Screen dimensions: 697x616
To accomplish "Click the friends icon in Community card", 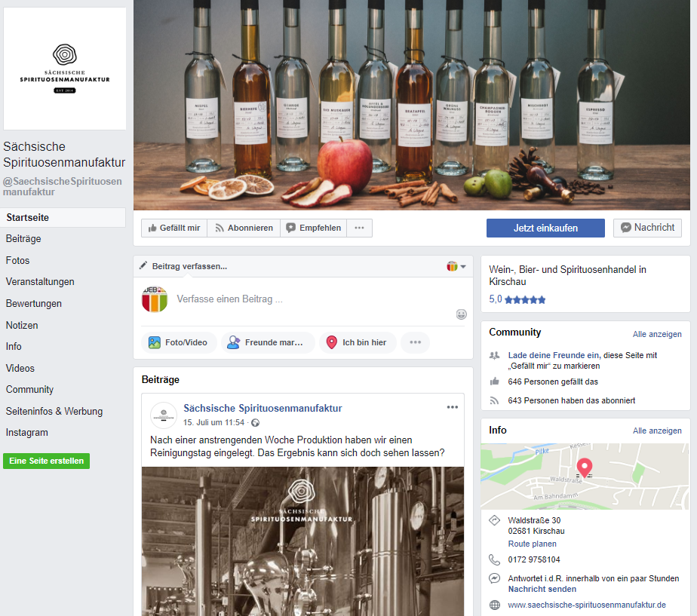I will (x=494, y=356).
